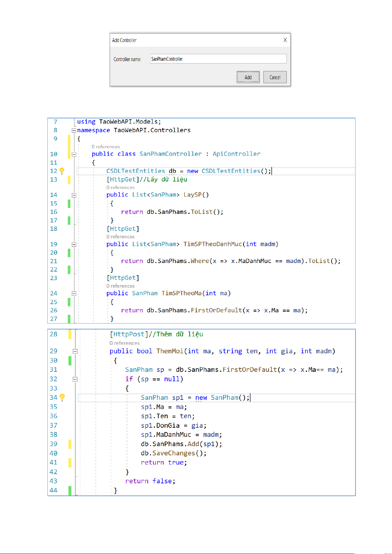
Task: Collapse the TaoWebAPI.Controllers namespace block
Action: (74, 130)
